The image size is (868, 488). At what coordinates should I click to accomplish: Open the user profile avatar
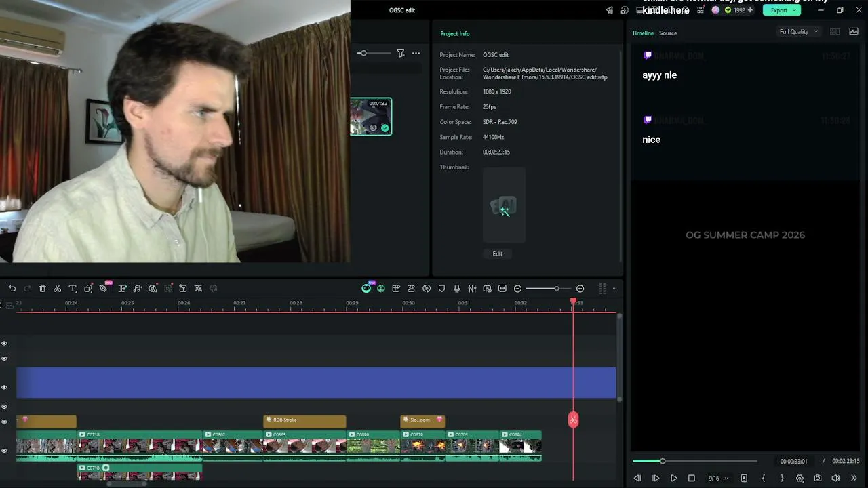[715, 10]
